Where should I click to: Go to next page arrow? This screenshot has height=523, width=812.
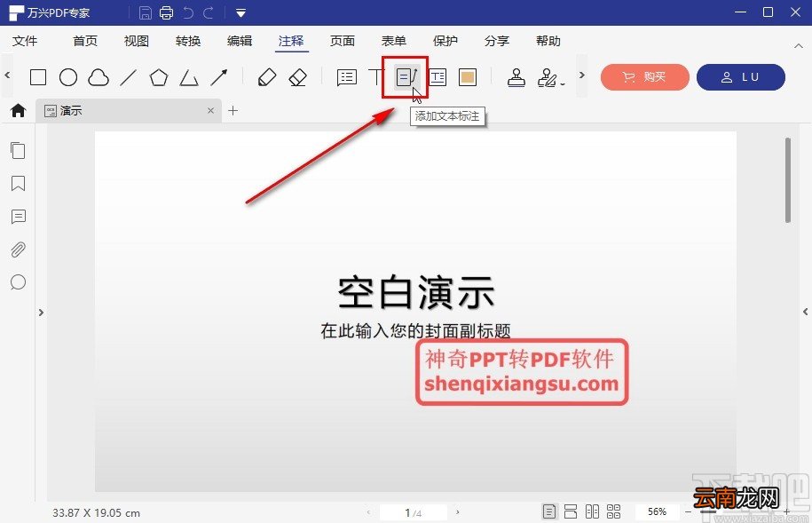457,512
